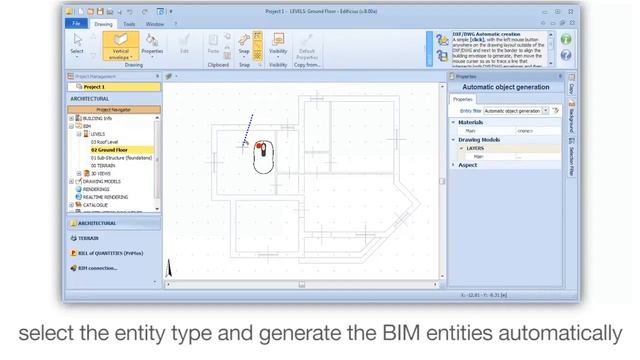Viewport: 640px width, 360px height.
Task: Click the upper help-topic icon beside the description text
Action: pos(442,40)
